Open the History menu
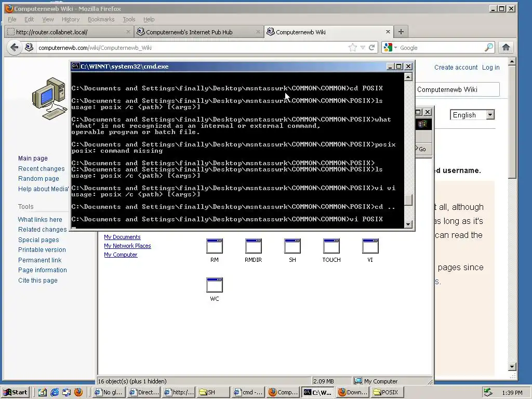This screenshot has width=532, height=399. tap(71, 19)
